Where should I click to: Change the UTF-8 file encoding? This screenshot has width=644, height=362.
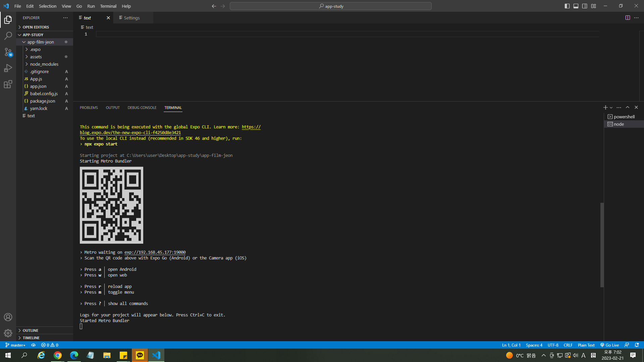[553, 345]
